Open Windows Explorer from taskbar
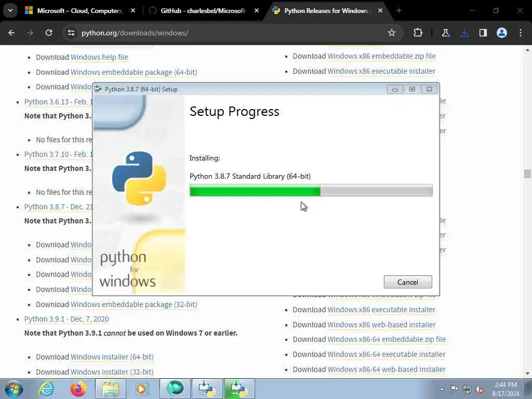532x399 pixels. pyautogui.click(x=111, y=389)
